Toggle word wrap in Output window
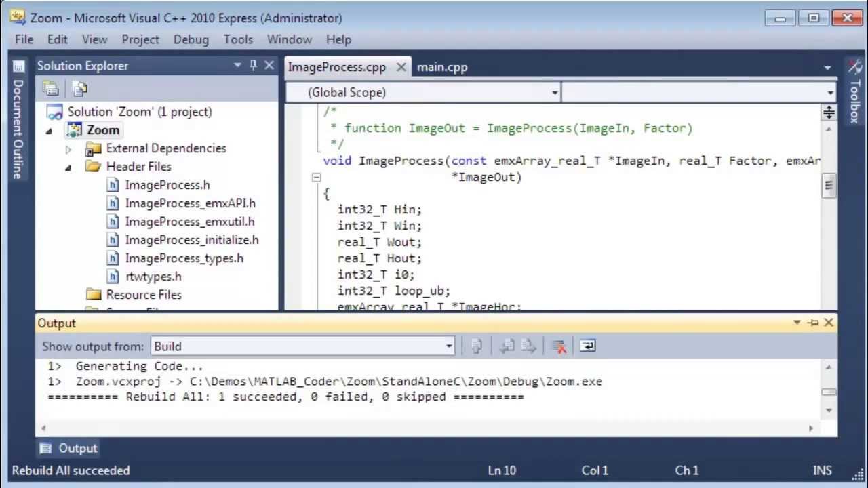The height and width of the screenshot is (488, 868). point(588,346)
